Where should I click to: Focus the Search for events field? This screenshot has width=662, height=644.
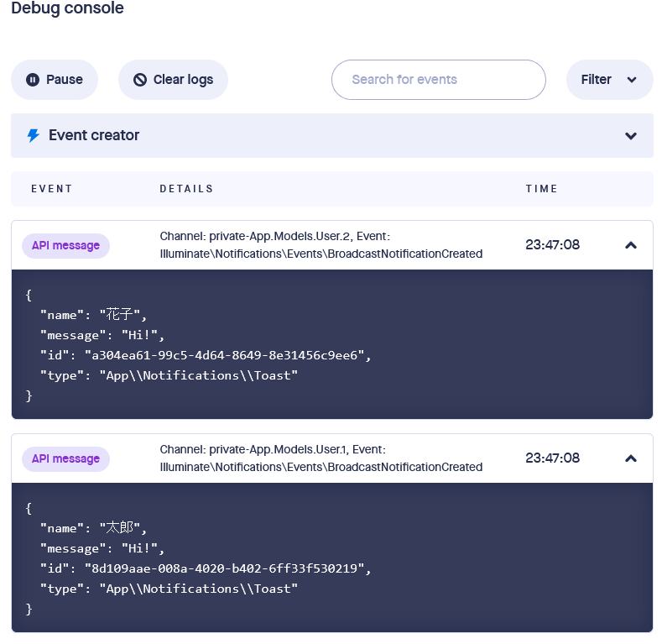coord(438,80)
